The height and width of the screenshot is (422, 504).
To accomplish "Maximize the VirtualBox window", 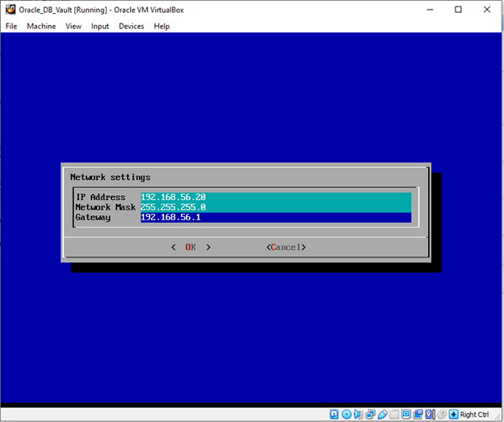I will click(458, 10).
